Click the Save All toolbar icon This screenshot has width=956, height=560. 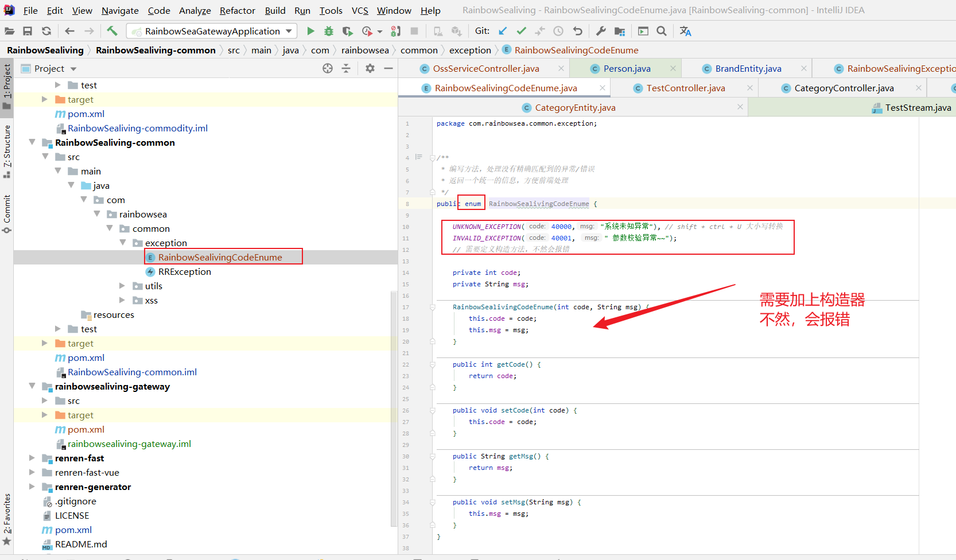28,31
